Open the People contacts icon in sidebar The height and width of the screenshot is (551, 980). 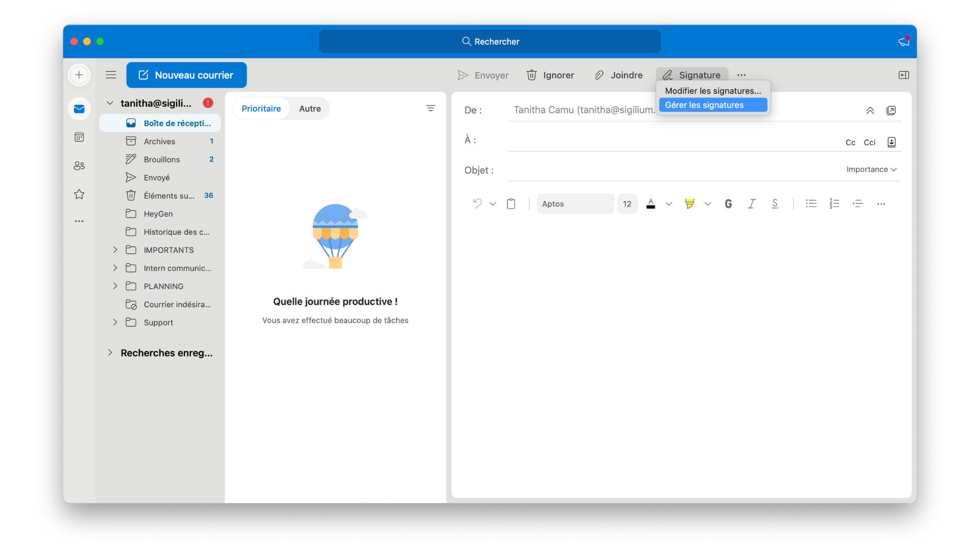pyautogui.click(x=79, y=166)
